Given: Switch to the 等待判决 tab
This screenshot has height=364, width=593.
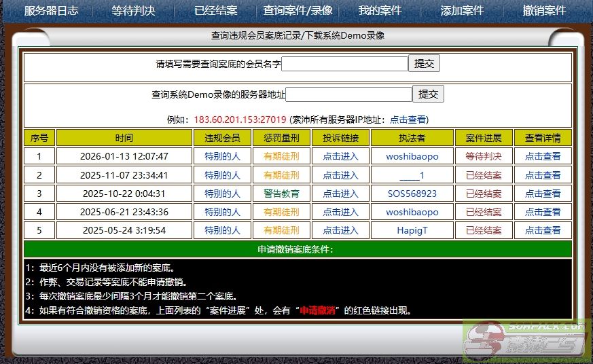Looking at the screenshot, I should [133, 11].
